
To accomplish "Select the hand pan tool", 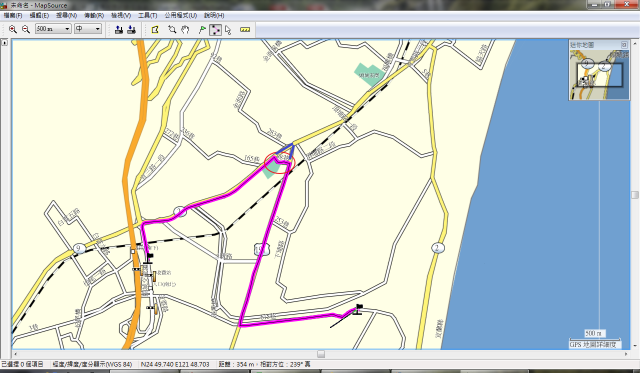I will point(185,29).
